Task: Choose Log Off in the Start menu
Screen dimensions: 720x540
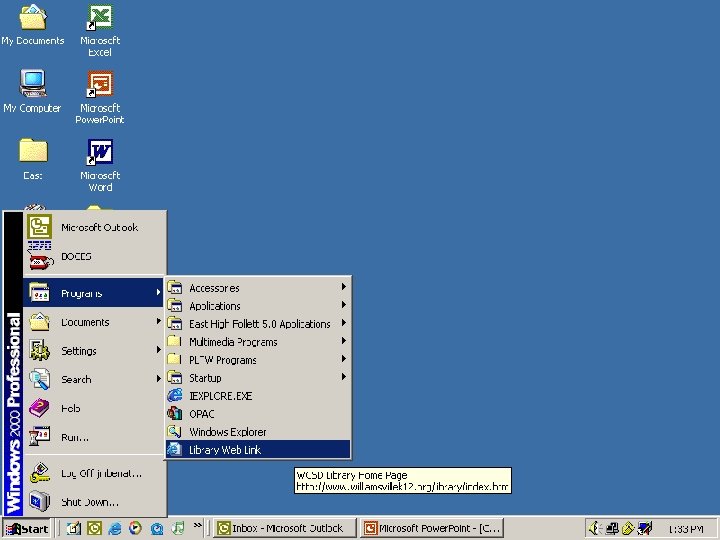Action: point(94,473)
